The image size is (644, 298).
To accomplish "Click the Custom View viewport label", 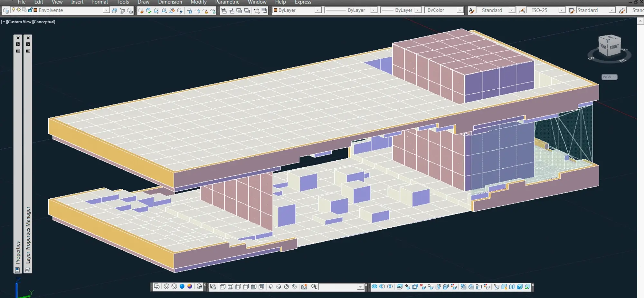I will (x=19, y=22).
